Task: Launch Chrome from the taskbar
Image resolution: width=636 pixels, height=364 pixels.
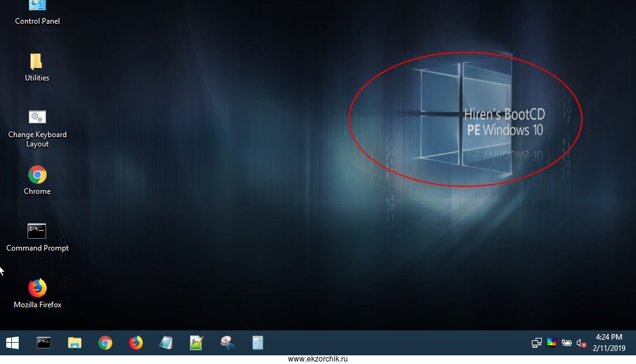Action: click(x=105, y=343)
